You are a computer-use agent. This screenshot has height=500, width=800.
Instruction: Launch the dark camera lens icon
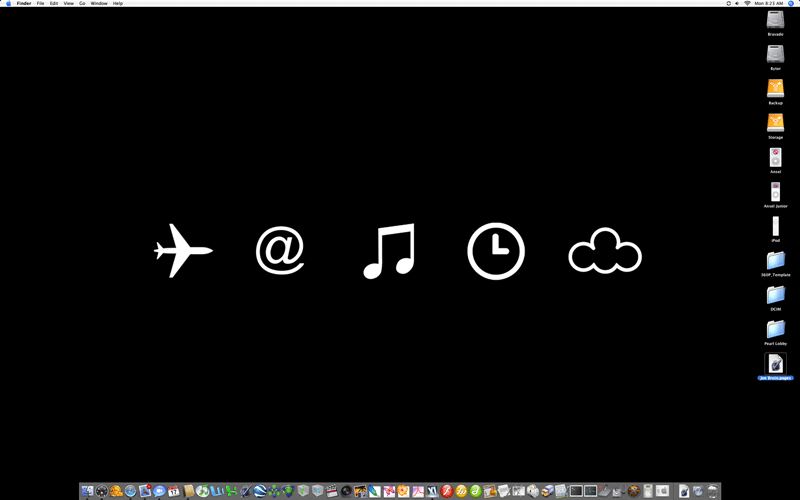(x=347, y=491)
